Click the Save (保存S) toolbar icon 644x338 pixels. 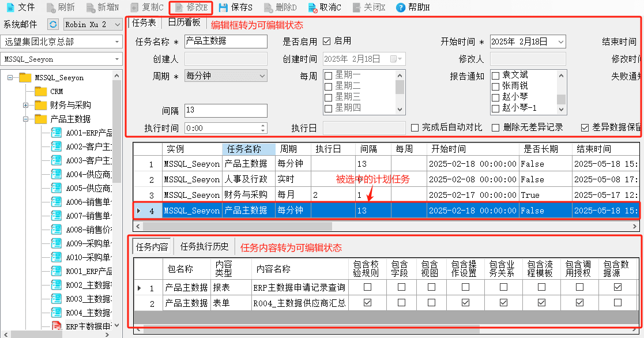(223, 7)
